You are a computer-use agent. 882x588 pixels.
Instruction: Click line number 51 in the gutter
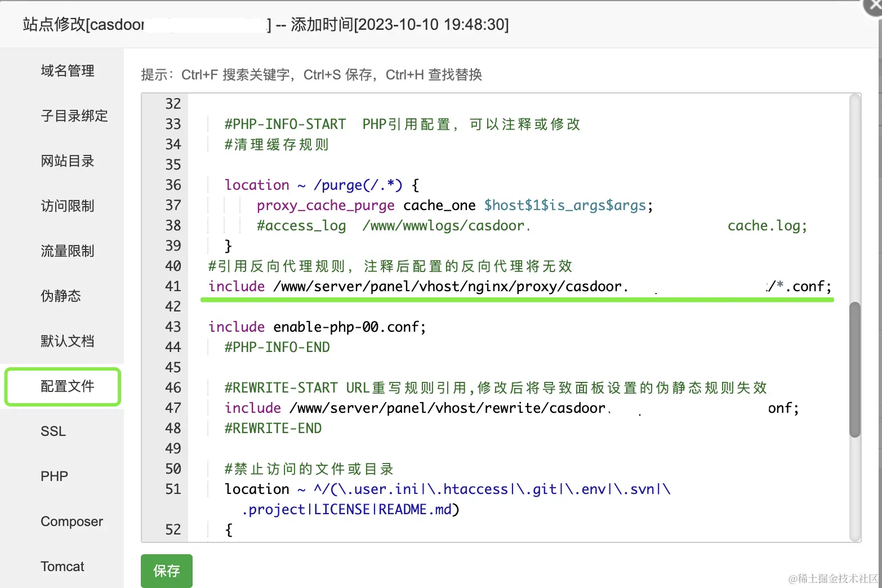[x=173, y=489]
